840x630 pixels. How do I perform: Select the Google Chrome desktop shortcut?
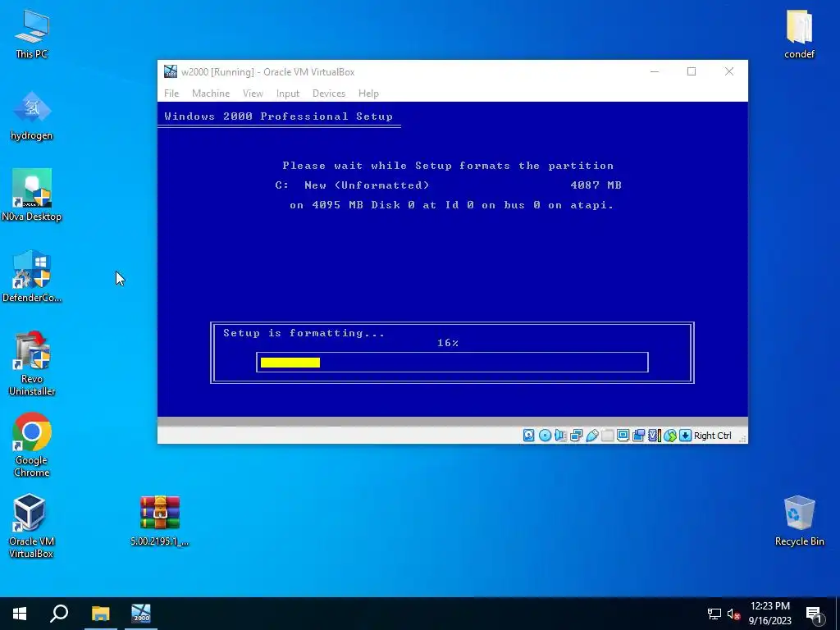click(x=32, y=445)
